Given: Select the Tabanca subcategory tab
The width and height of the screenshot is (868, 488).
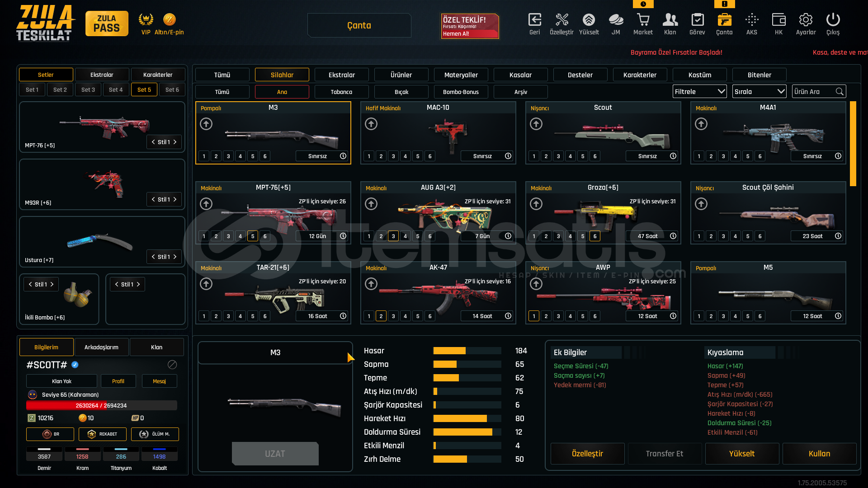Looking at the screenshot, I should pyautogui.click(x=342, y=92).
